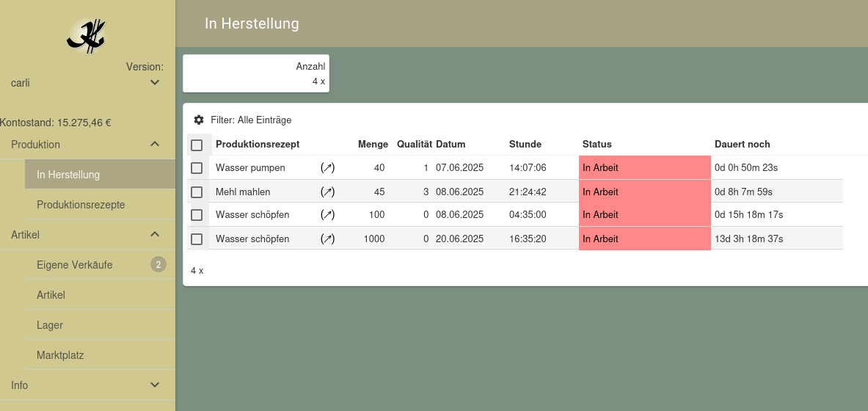868x411 pixels.
Task: Expand the carli user dropdown
Action: coord(155,83)
